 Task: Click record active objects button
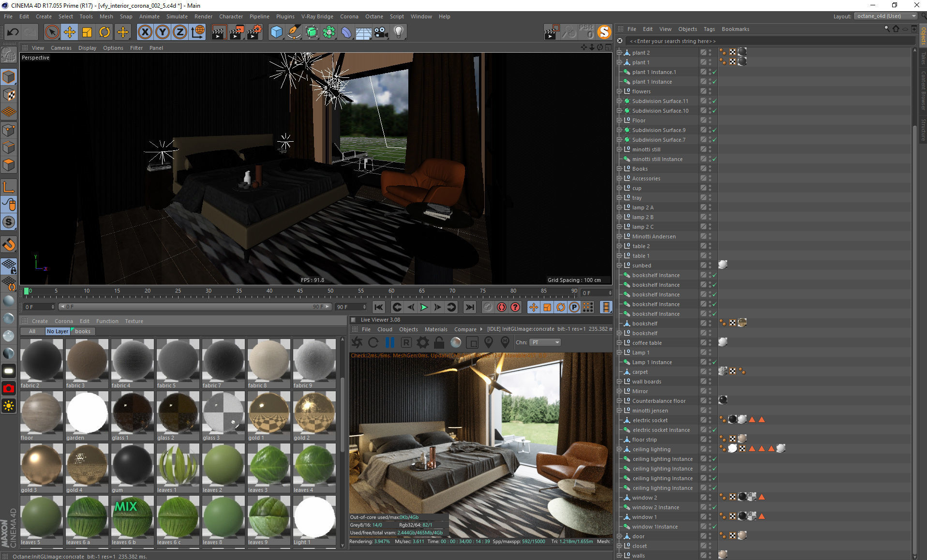[x=488, y=307]
